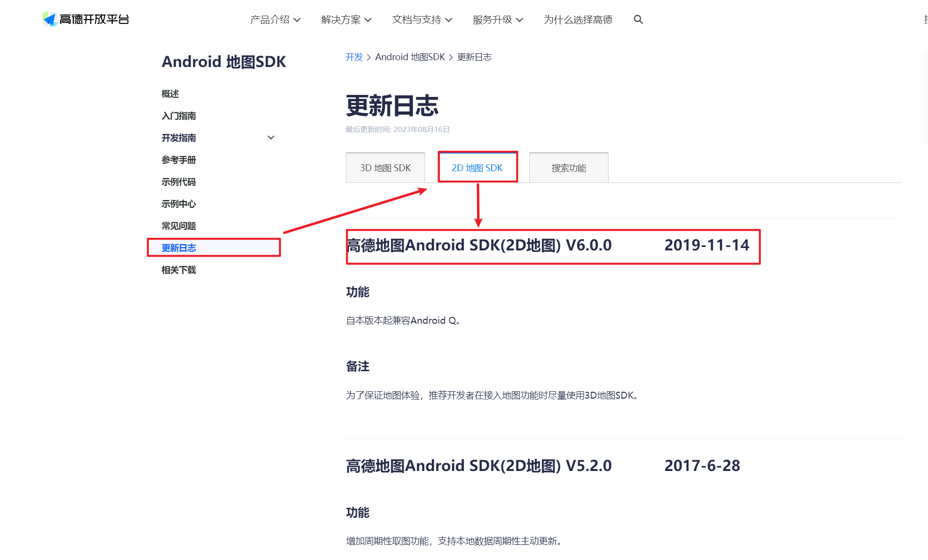Switch to the 搜索功能 tab
This screenshot has height=560, width=928.
point(569,168)
